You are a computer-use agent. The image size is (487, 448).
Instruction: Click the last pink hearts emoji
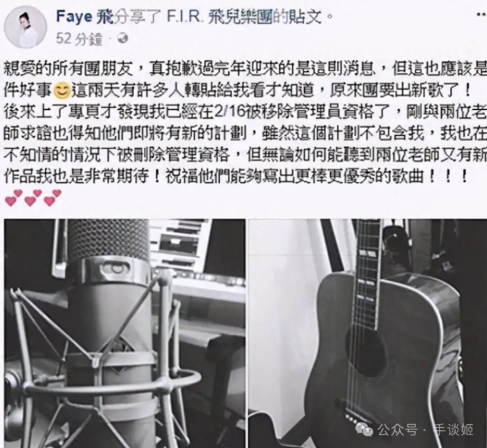[x=52, y=198]
